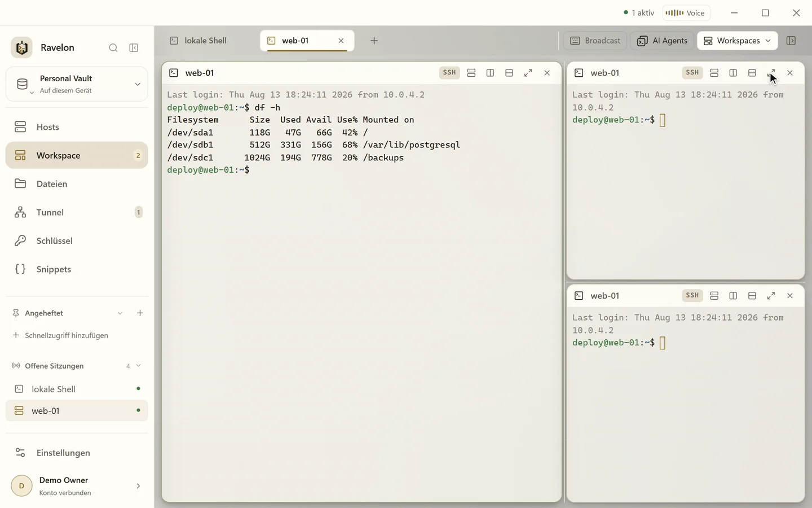Add a pinned item via the Angeheftet plus
Viewport: 812px width, 508px height.
140,313
